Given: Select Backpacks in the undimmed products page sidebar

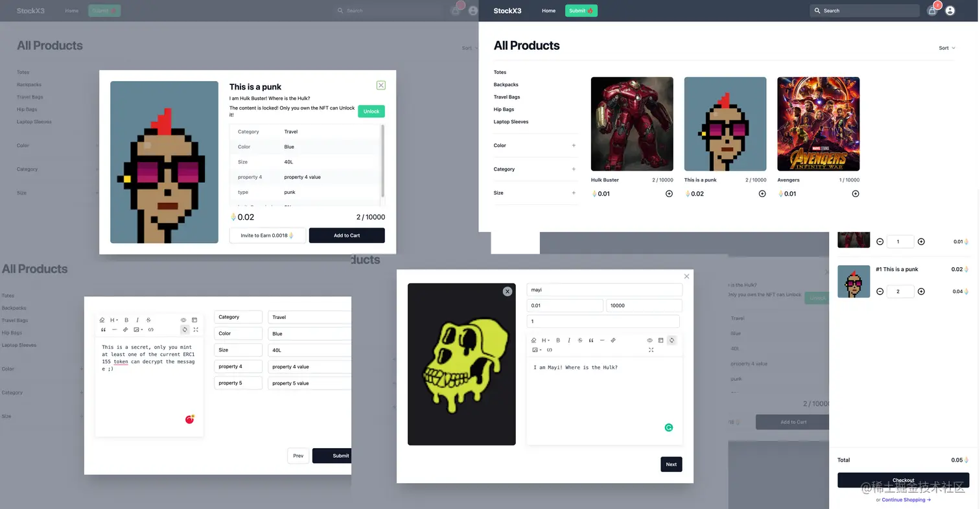Looking at the screenshot, I should coord(506,84).
